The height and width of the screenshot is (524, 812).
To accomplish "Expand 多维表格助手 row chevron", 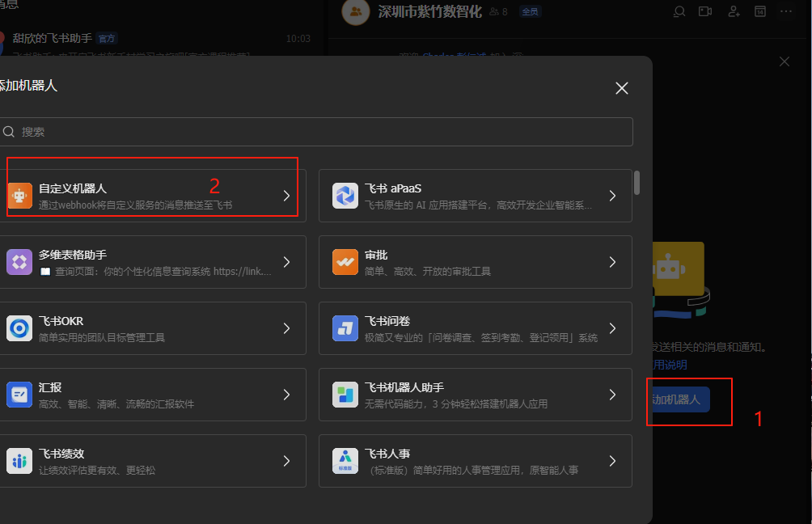I will 286,262.
